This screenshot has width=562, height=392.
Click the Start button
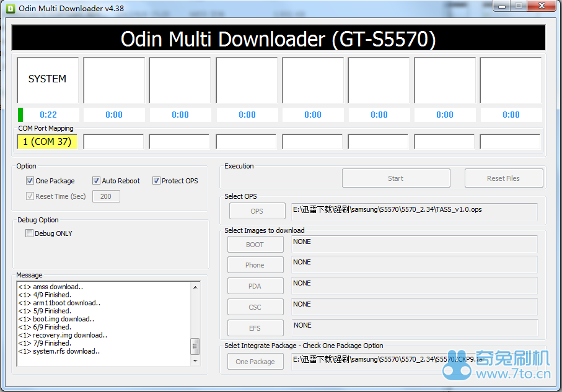[x=396, y=178]
